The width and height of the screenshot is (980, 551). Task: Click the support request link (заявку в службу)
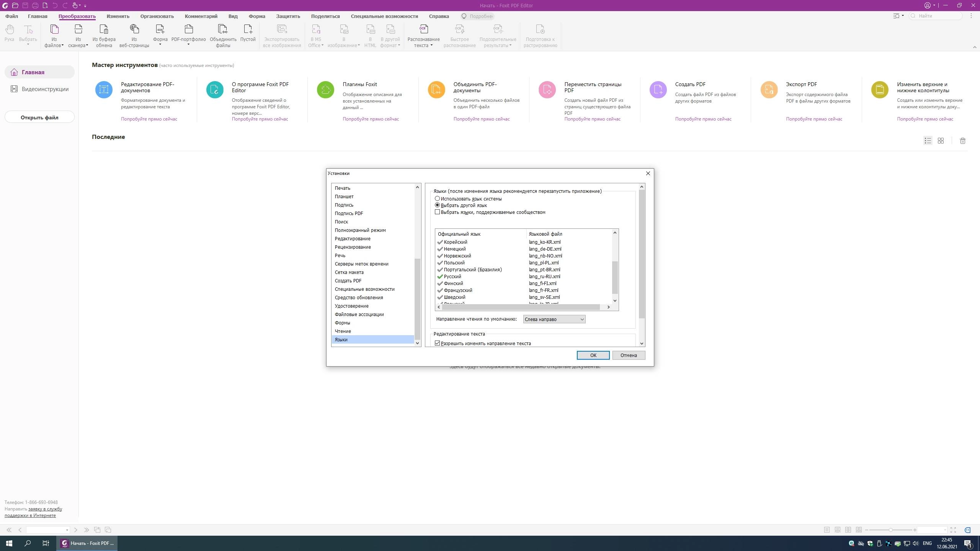click(x=45, y=509)
